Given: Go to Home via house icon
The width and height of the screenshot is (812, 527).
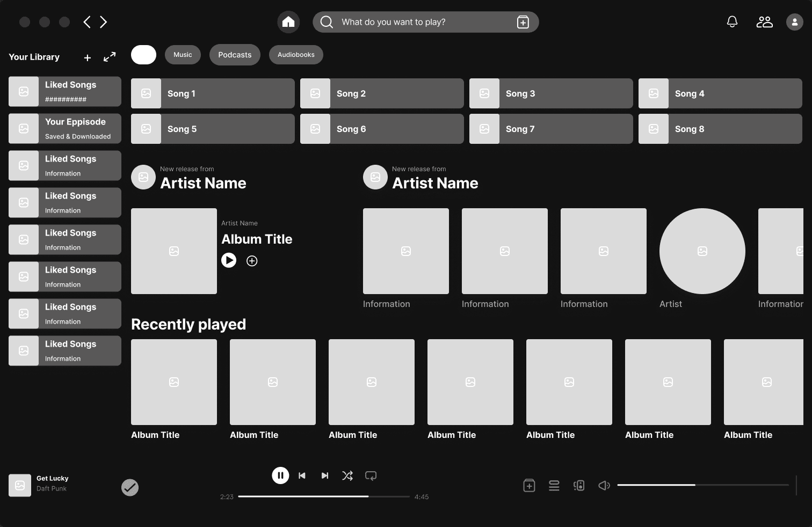Looking at the screenshot, I should (x=288, y=22).
